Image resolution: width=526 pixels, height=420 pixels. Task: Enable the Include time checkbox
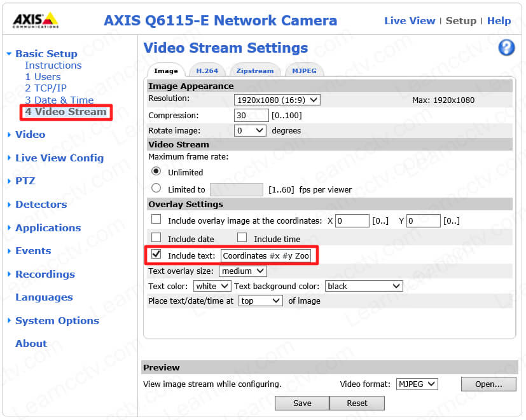[x=242, y=238]
